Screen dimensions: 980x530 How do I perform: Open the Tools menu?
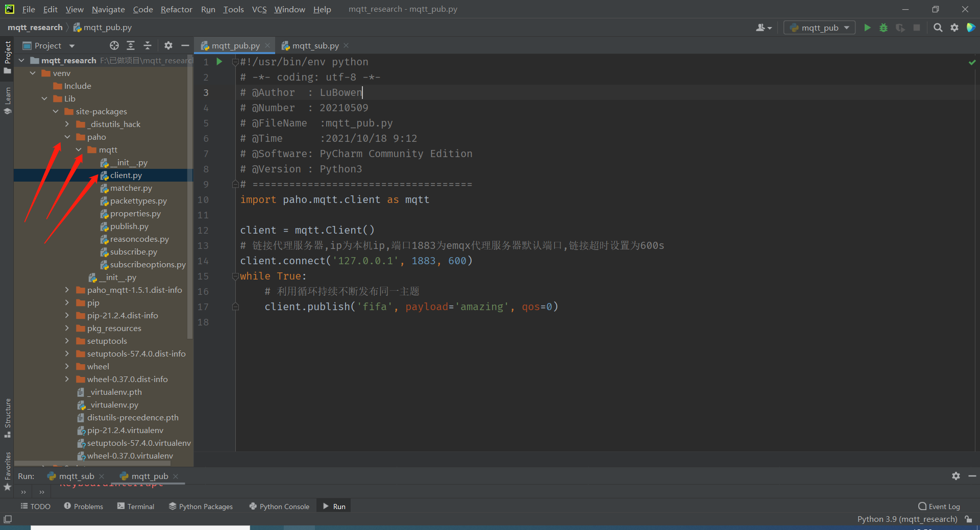pyautogui.click(x=233, y=9)
